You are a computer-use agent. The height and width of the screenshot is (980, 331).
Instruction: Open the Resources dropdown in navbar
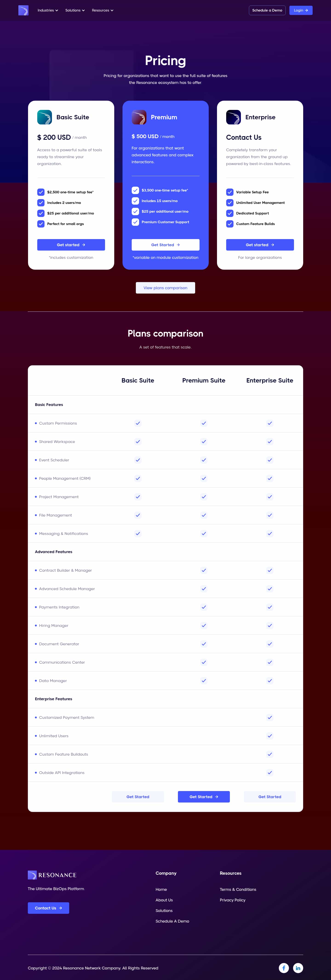(102, 10)
